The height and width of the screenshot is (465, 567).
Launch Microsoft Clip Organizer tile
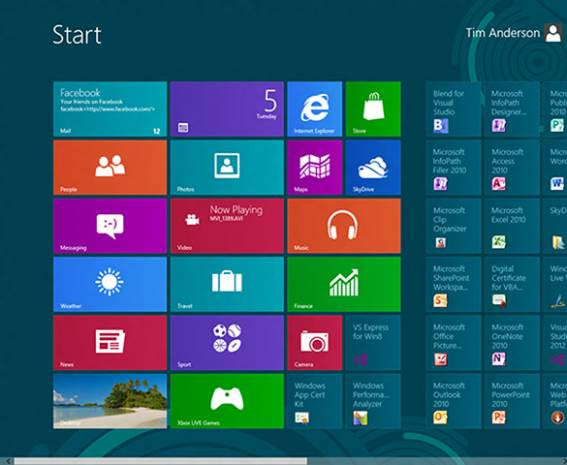[x=453, y=226]
